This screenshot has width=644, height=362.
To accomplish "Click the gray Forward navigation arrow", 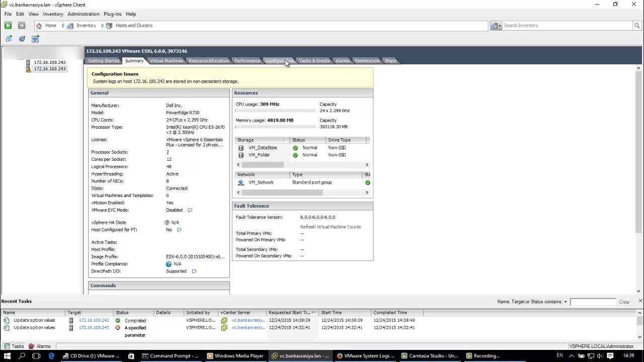I will [22, 25].
